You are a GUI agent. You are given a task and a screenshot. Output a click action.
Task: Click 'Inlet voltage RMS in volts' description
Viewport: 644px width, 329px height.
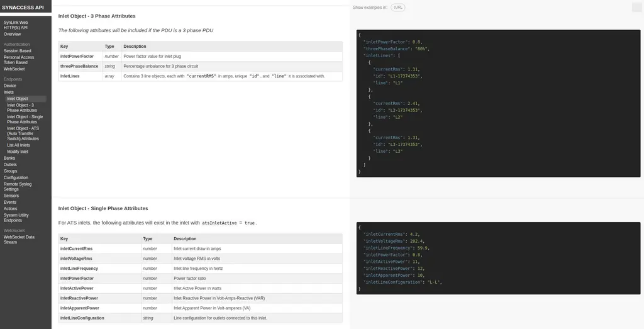click(197, 259)
